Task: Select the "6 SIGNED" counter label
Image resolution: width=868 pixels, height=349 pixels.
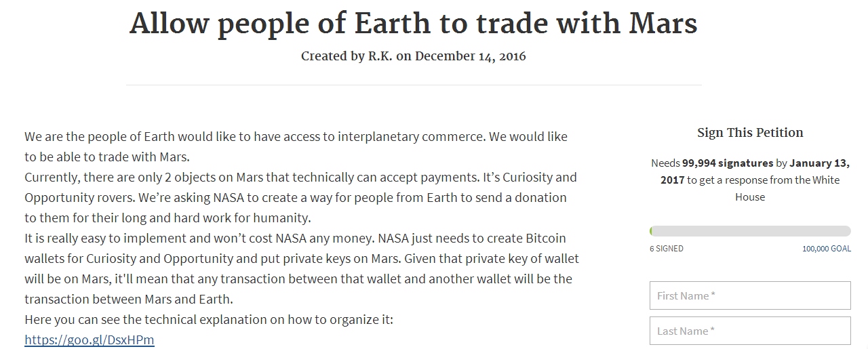Action: [x=667, y=249]
